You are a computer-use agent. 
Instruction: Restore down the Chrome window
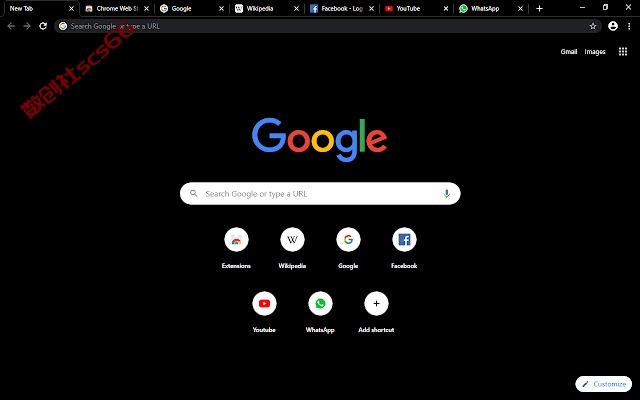pyautogui.click(x=605, y=7)
